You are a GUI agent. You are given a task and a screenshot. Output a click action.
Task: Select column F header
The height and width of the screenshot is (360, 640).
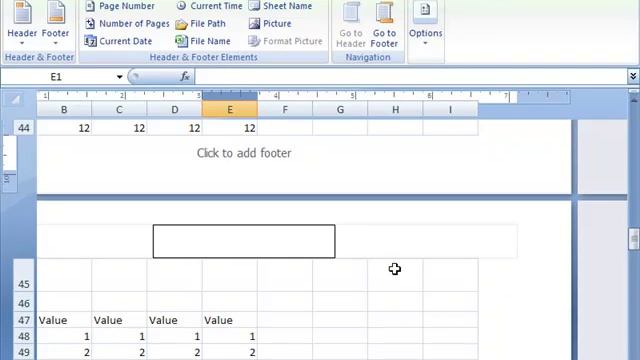[285, 109]
